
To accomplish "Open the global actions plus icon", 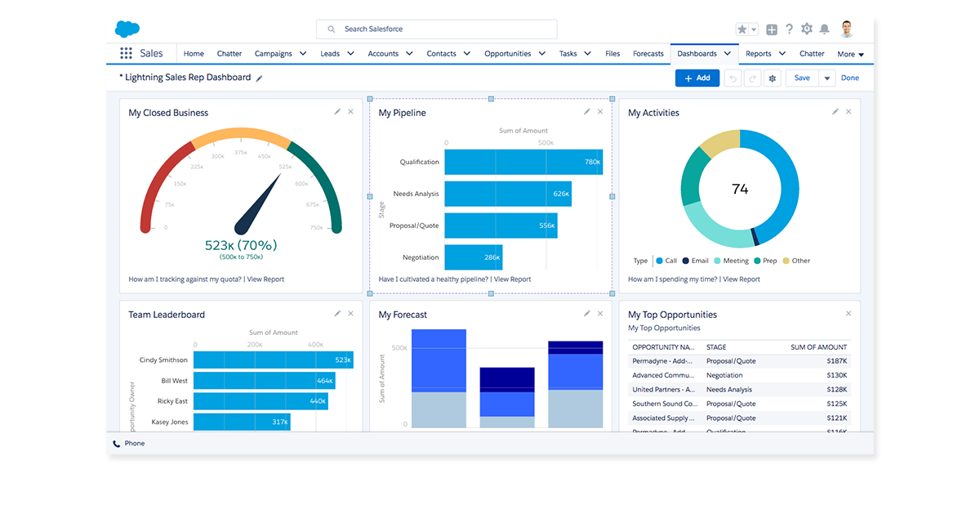I will [x=772, y=29].
